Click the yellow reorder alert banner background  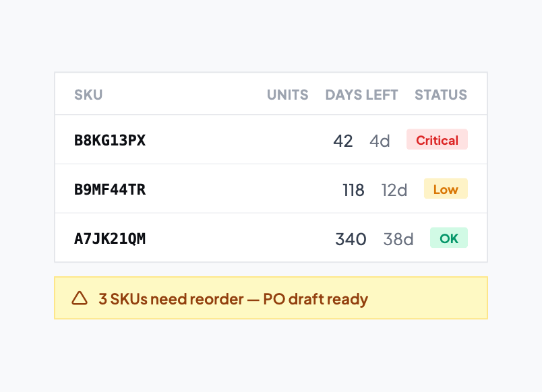pos(271,298)
